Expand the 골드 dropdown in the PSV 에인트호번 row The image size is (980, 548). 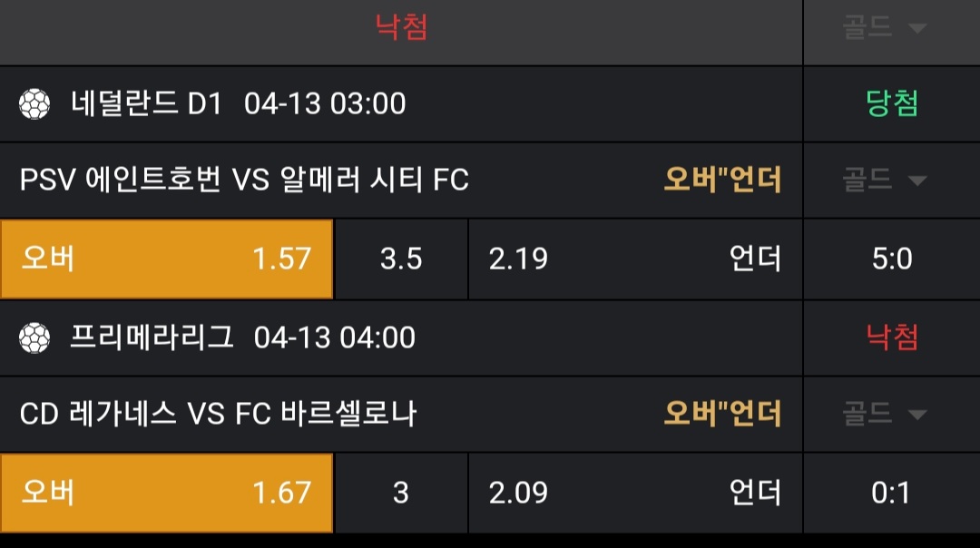click(891, 180)
